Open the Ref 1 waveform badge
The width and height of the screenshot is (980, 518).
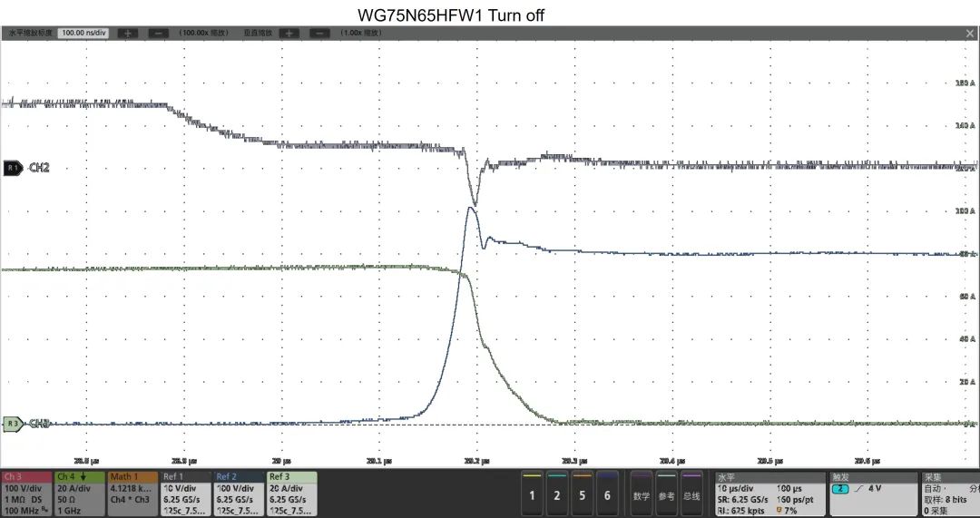(x=186, y=494)
